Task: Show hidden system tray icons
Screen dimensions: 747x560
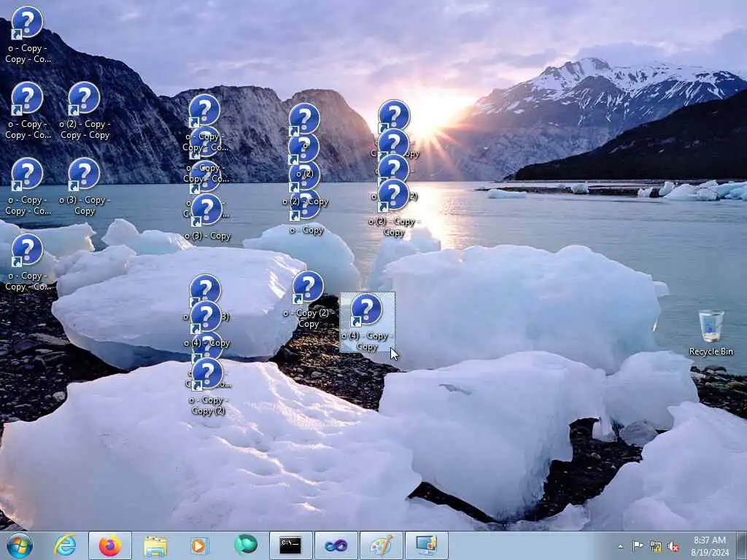Action: click(620, 547)
